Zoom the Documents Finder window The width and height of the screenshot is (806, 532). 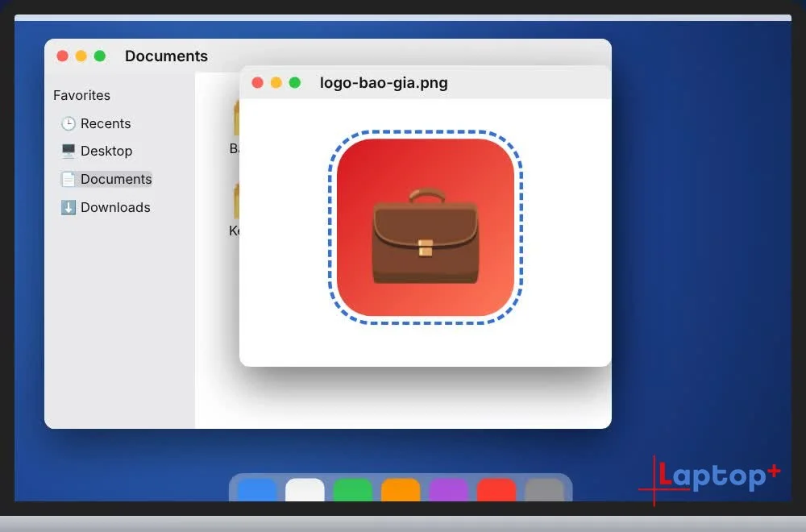(x=100, y=56)
